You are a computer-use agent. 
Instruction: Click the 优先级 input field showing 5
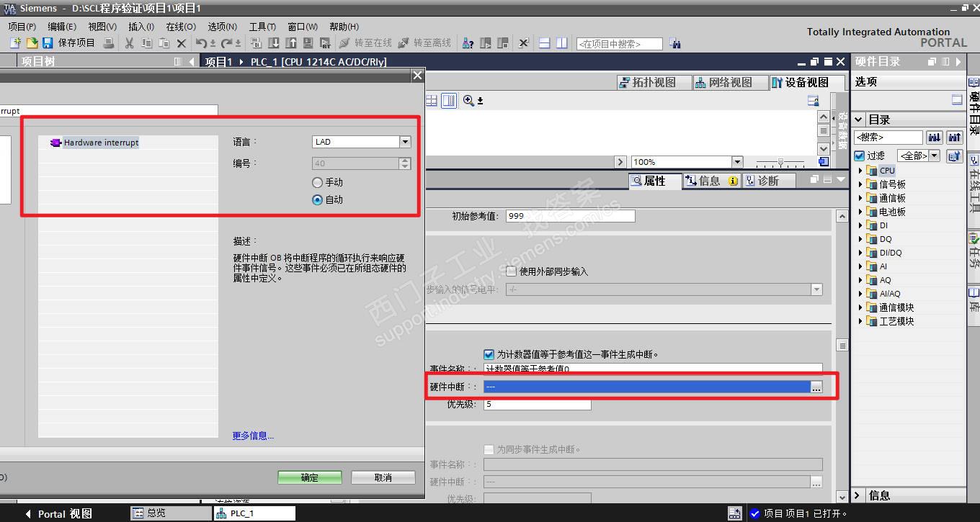[x=537, y=405]
